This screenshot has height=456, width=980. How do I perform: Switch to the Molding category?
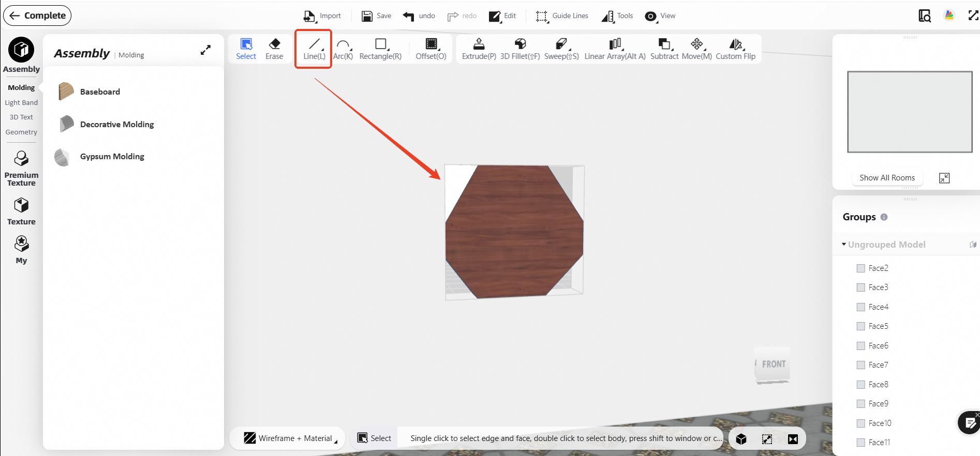tap(21, 88)
